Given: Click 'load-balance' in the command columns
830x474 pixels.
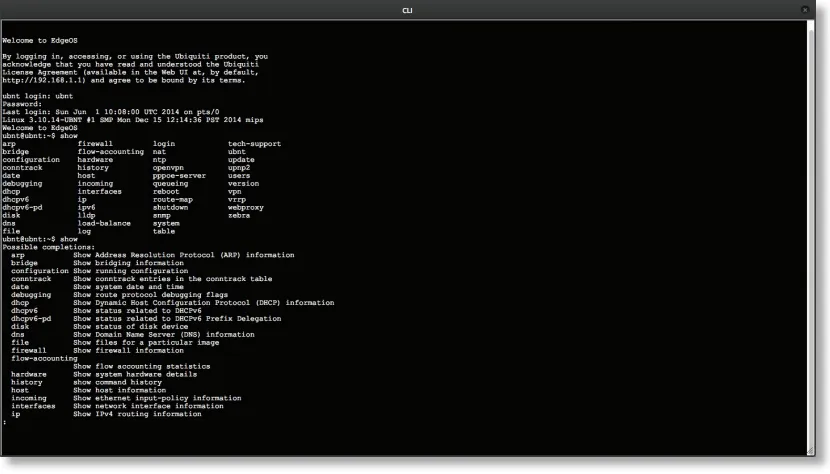Looking at the screenshot, I should [105, 223].
